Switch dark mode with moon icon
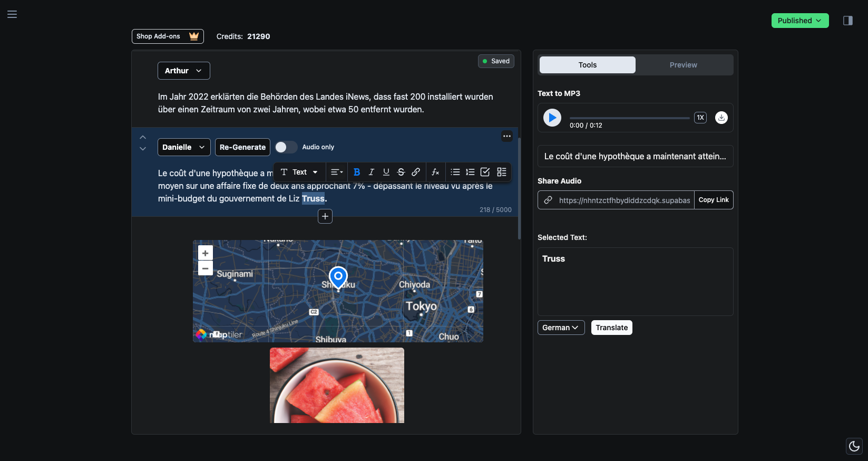 click(854, 446)
